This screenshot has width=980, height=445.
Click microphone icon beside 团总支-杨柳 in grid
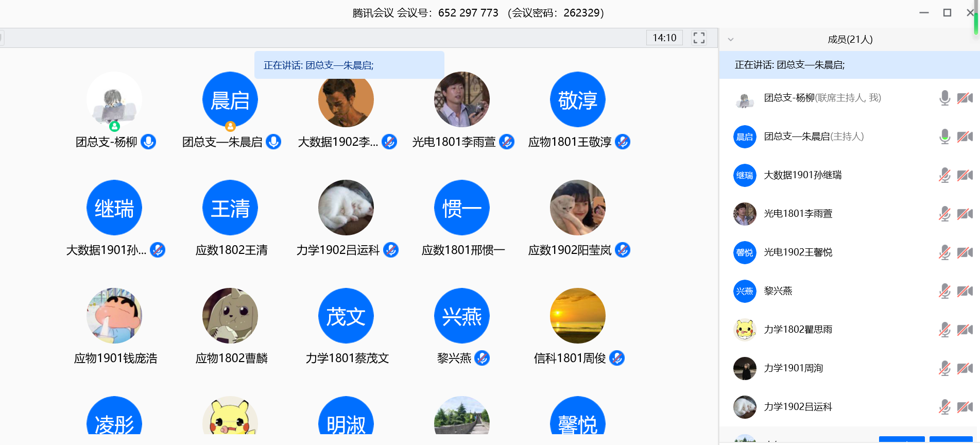(148, 142)
